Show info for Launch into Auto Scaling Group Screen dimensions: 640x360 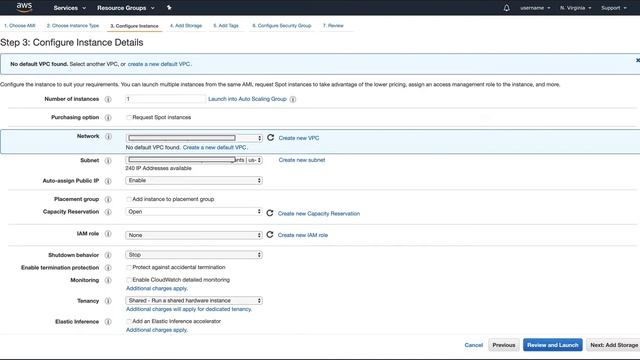pyautogui.click(x=293, y=99)
